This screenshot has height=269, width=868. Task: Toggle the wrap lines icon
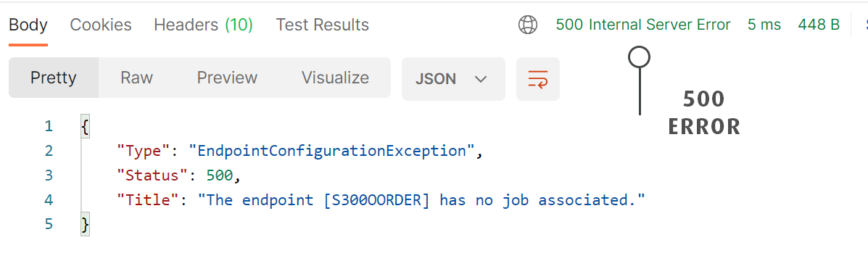pos(537,79)
